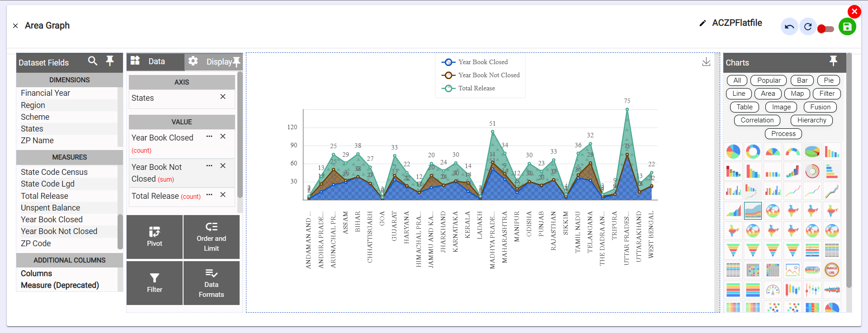Click pencil icon to rename ACZPFlatfile
868x333 pixels.
[703, 23]
